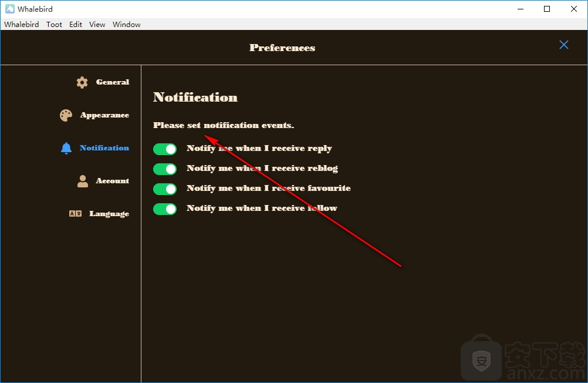Open the View menu
The image size is (588, 383).
point(97,25)
